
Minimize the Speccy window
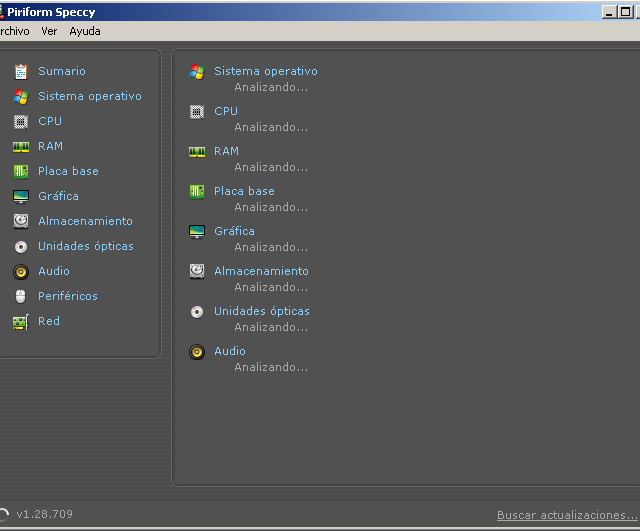pyautogui.click(x=609, y=12)
